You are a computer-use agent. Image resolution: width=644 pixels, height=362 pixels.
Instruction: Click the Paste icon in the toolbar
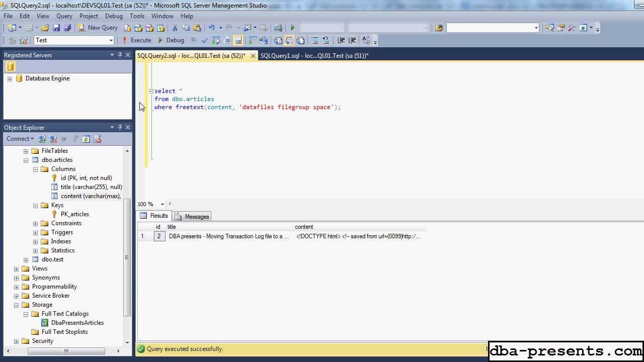pyautogui.click(x=197, y=28)
